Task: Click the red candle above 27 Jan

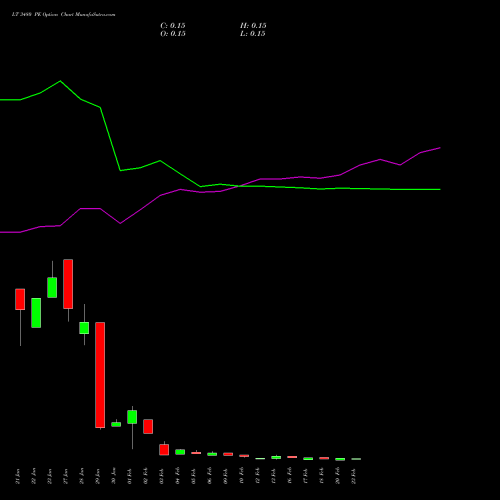Action: pyautogui.click(x=68, y=284)
